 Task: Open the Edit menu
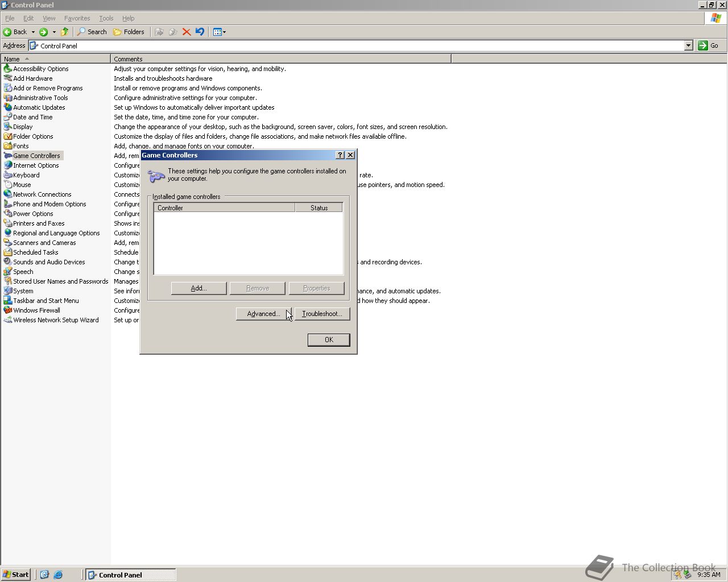point(28,18)
